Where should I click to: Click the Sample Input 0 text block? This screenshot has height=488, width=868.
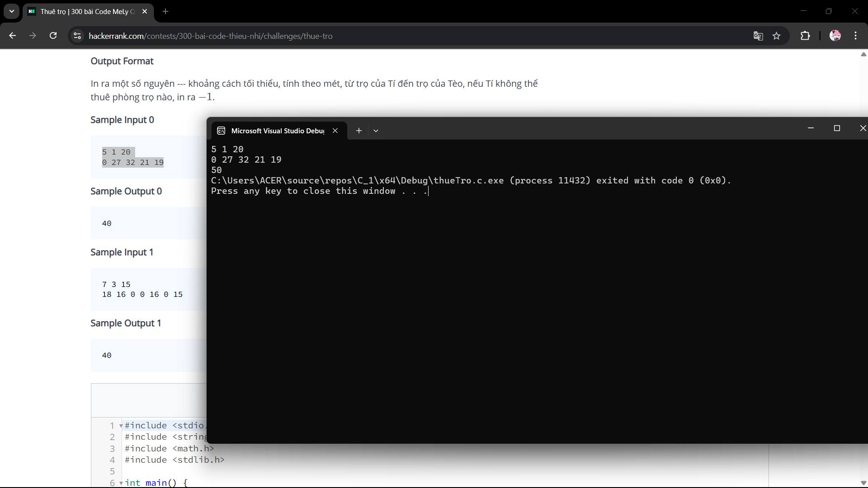(133, 157)
